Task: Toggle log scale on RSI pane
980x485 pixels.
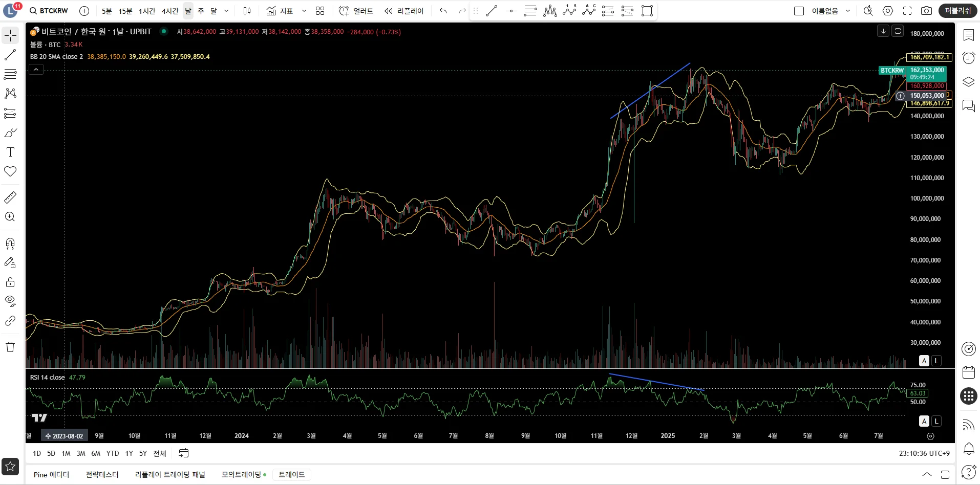Action: [x=936, y=421]
